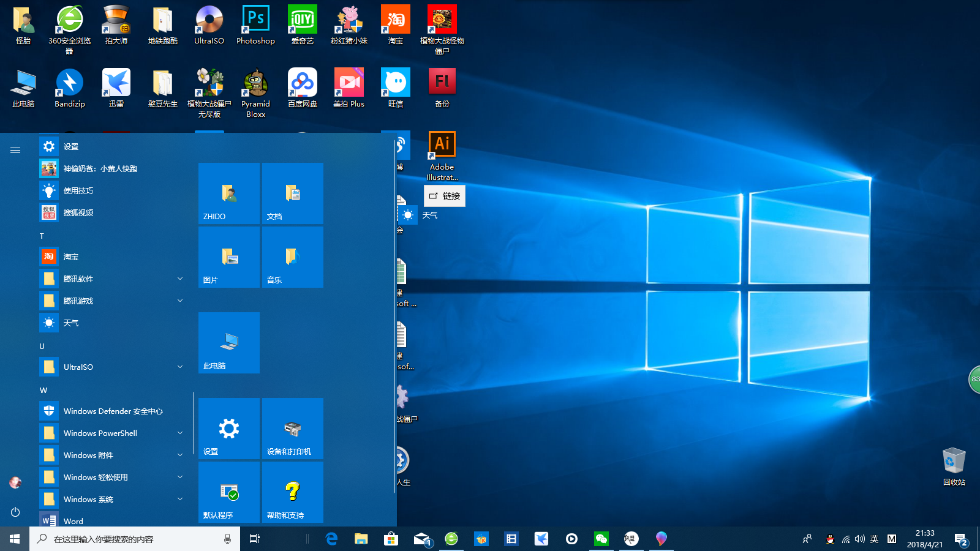
Task: Open the 此电脑 desktop icon
Action: [23, 89]
